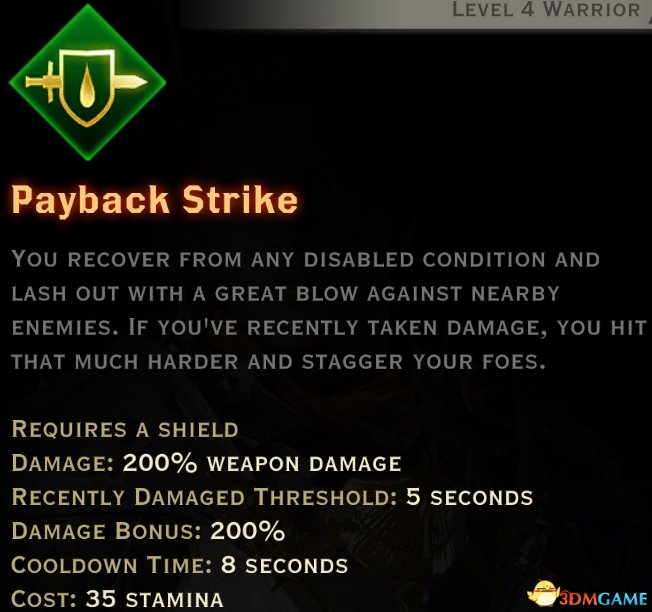Viewport: 652px width, 612px height.
Task: Click the golden droplet inside the shield
Action: [87, 88]
